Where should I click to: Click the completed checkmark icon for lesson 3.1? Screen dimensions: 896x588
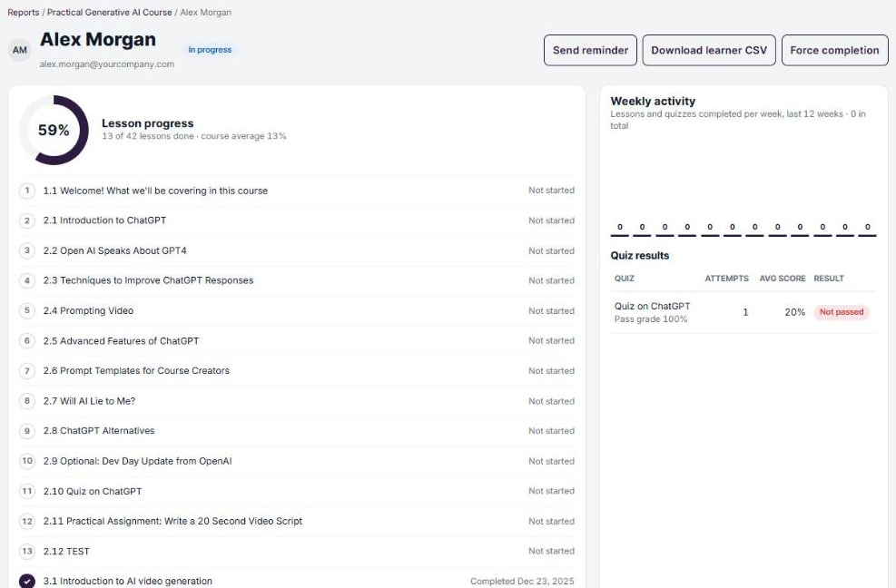pos(27,581)
